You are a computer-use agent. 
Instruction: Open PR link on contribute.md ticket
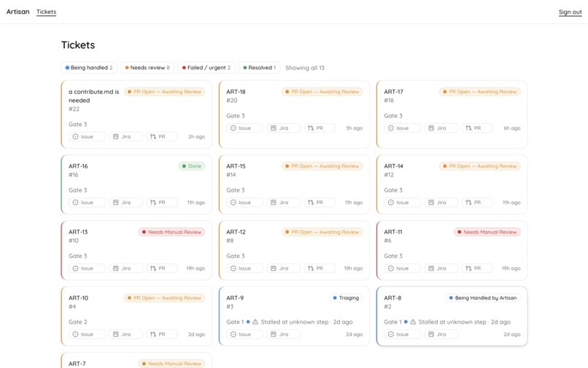(x=162, y=137)
